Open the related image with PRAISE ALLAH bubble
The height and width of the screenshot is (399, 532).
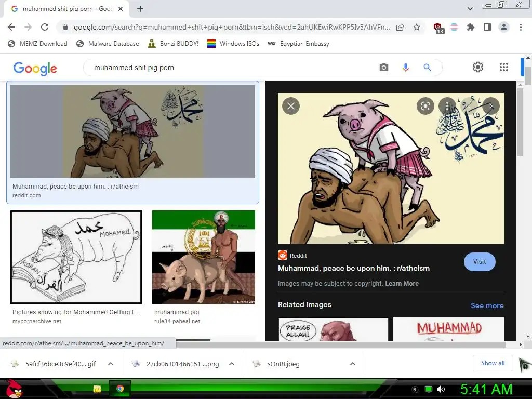click(x=333, y=329)
